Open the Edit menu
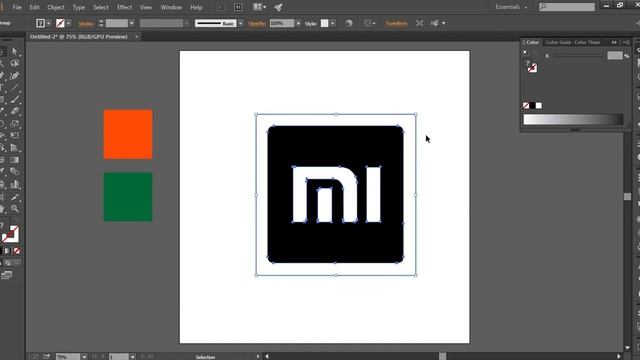640x360 pixels. pos(34,7)
